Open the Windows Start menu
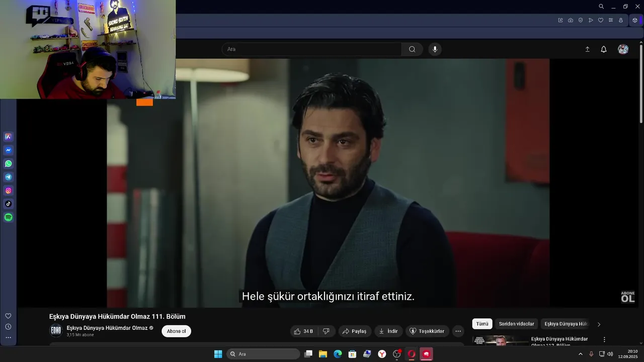The width and height of the screenshot is (644, 362). tap(218, 354)
